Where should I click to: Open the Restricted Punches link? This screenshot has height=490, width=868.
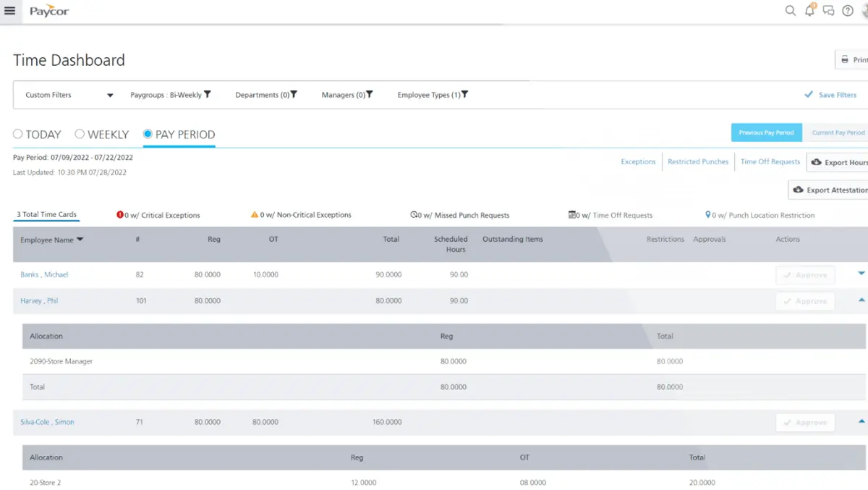pos(698,161)
